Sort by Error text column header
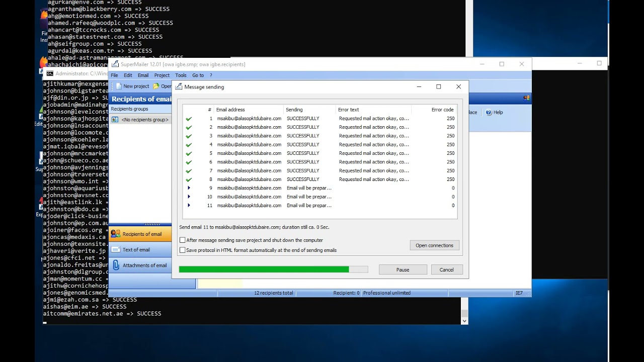This screenshot has width=644, height=362. pos(373,110)
